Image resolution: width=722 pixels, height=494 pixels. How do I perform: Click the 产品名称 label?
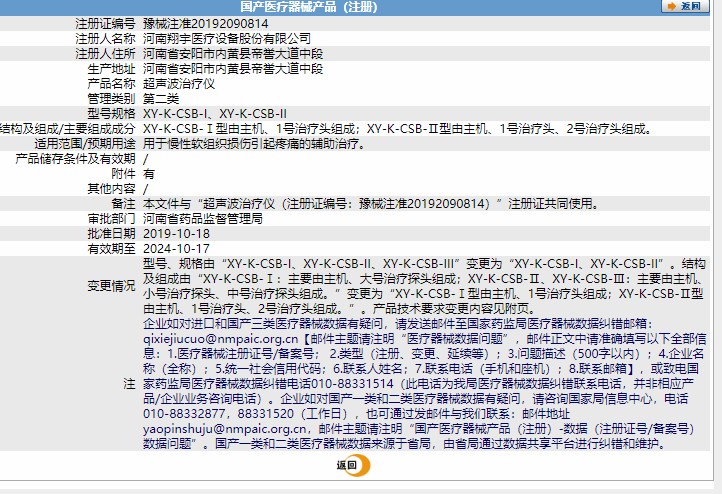[x=111, y=84]
